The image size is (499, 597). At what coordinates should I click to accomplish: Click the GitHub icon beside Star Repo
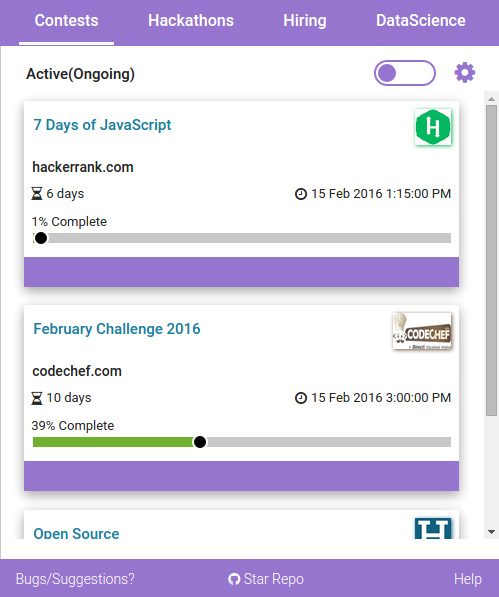coord(234,579)
